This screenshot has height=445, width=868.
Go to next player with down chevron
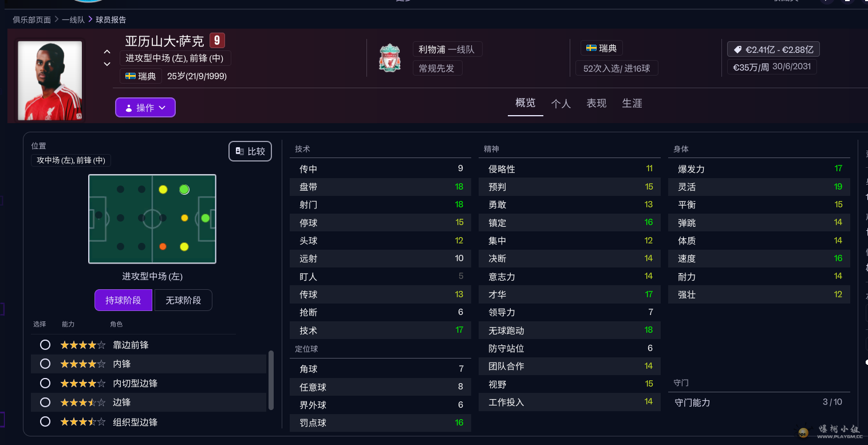(107, 64)
